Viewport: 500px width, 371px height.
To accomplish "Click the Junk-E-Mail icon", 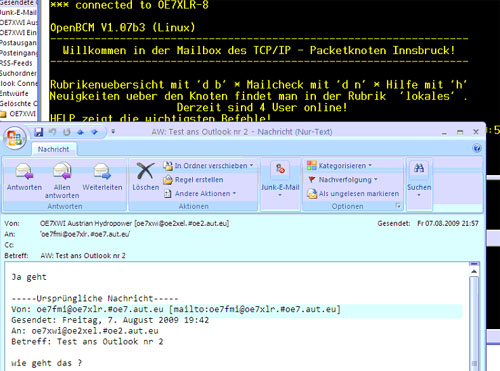I will [x=280, y=169].
